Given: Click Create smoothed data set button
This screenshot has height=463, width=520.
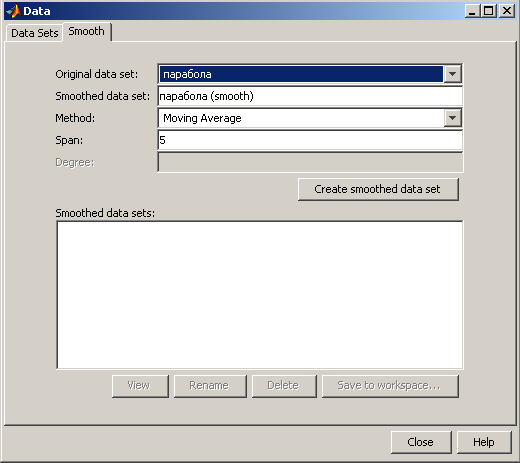Looking at the screenshot, I should point(378,189).
